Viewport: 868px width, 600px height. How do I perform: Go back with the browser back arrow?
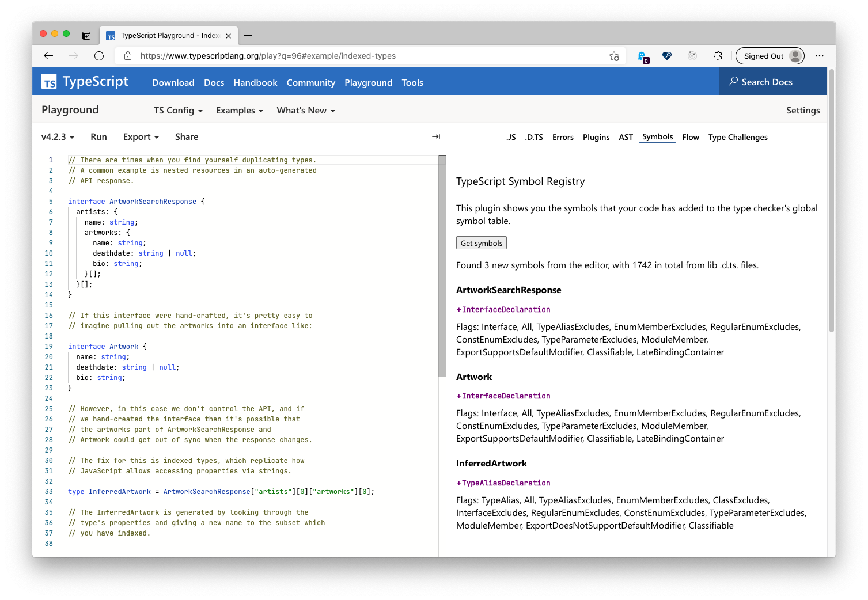point(48,56)
